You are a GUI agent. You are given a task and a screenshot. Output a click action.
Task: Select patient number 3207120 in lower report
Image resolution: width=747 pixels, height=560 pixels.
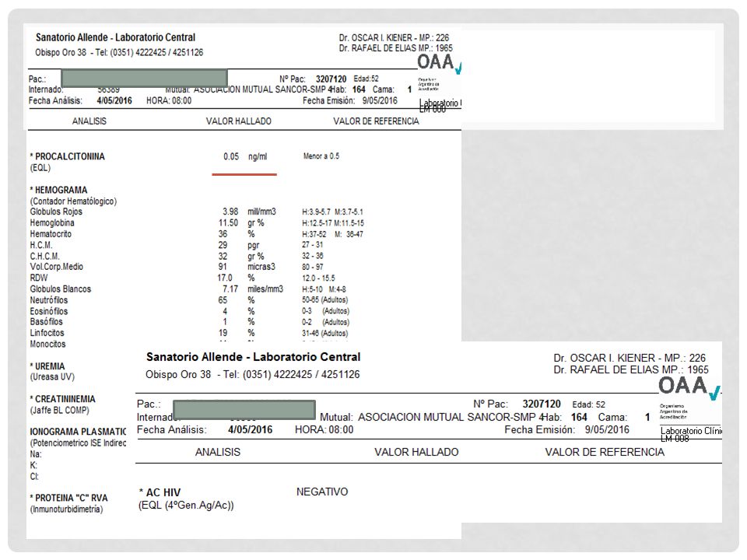pyautogui.click(x=542, y=404)
